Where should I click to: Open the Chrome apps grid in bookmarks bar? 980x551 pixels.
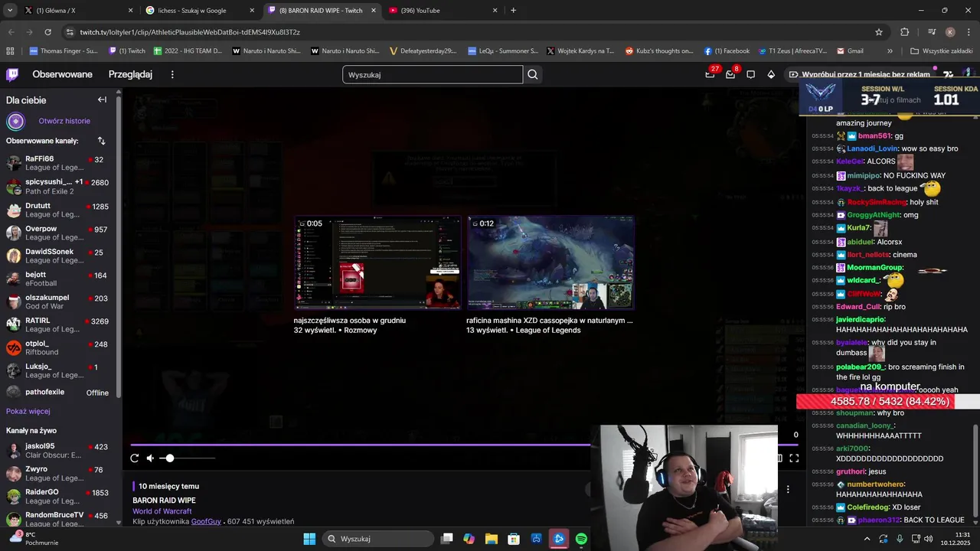[10, 51]
